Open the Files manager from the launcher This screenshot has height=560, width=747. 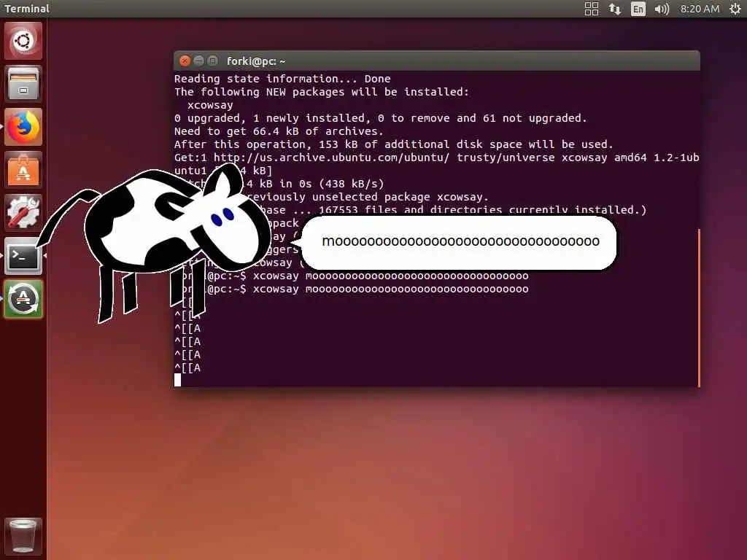(x=23, y=84)
